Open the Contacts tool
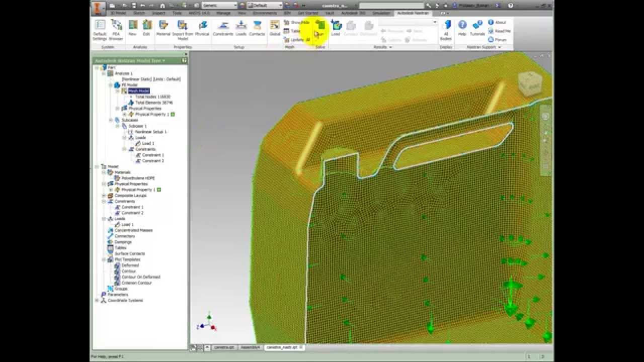Viewport: 644px width, 362px height. (x=257, y=28)
